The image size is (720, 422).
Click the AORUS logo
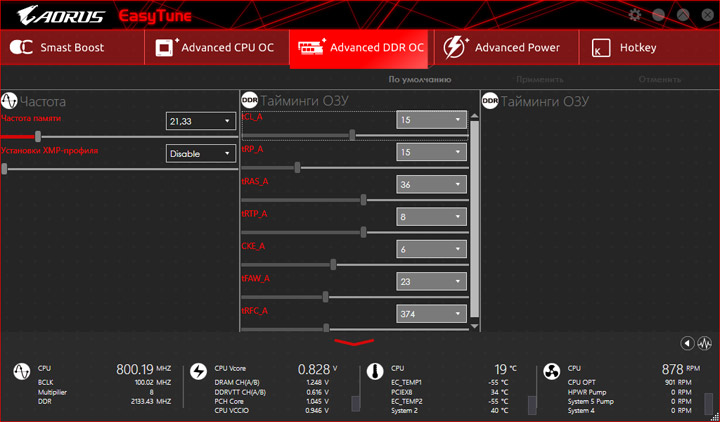coord(61,16)
